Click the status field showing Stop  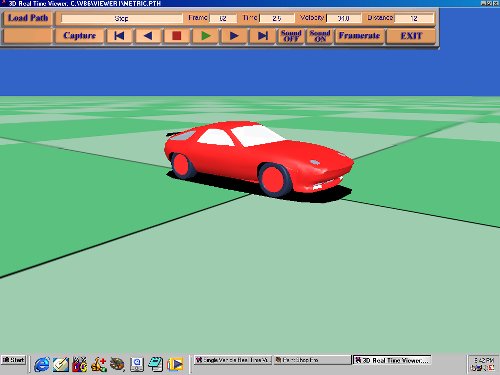tap(122, 18)
